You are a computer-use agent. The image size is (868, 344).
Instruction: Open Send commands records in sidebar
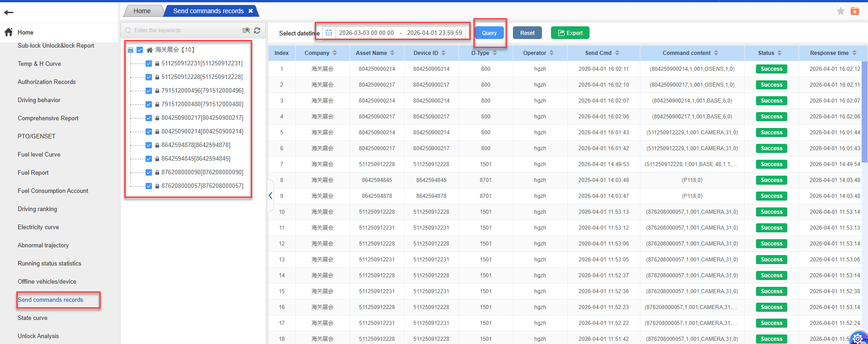tap(50, 300)
